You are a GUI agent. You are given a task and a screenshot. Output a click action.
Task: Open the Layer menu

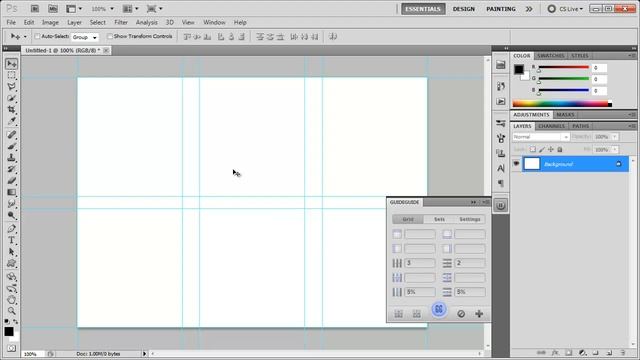[74, 22]
